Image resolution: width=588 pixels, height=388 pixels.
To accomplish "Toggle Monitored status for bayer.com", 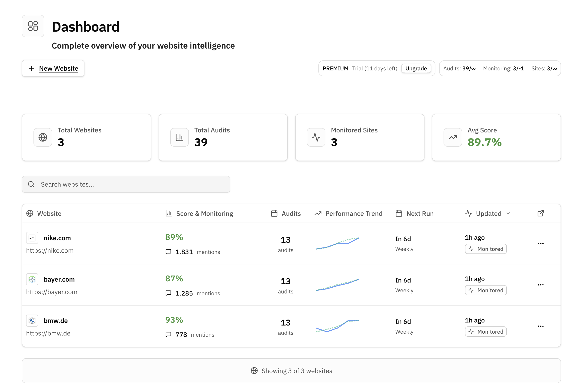I will [485, 290].
